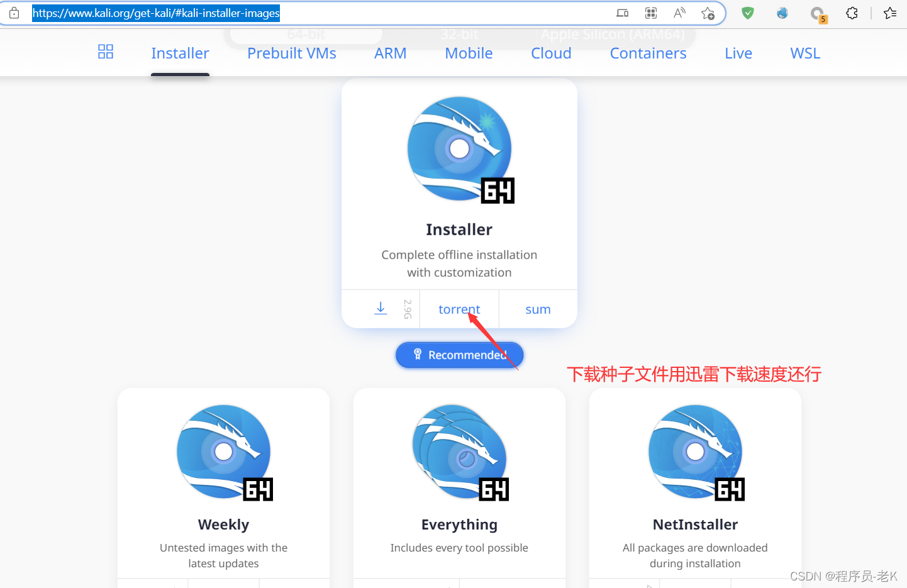The image size is (907, 588).
Task: Toggle the read aloud icon
Action: 679,13
